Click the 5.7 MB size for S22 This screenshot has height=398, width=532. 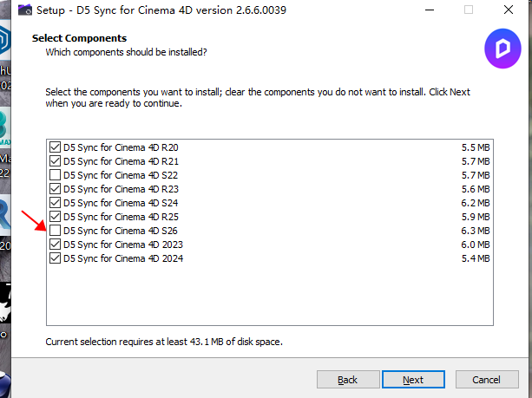tap(476, 175)
